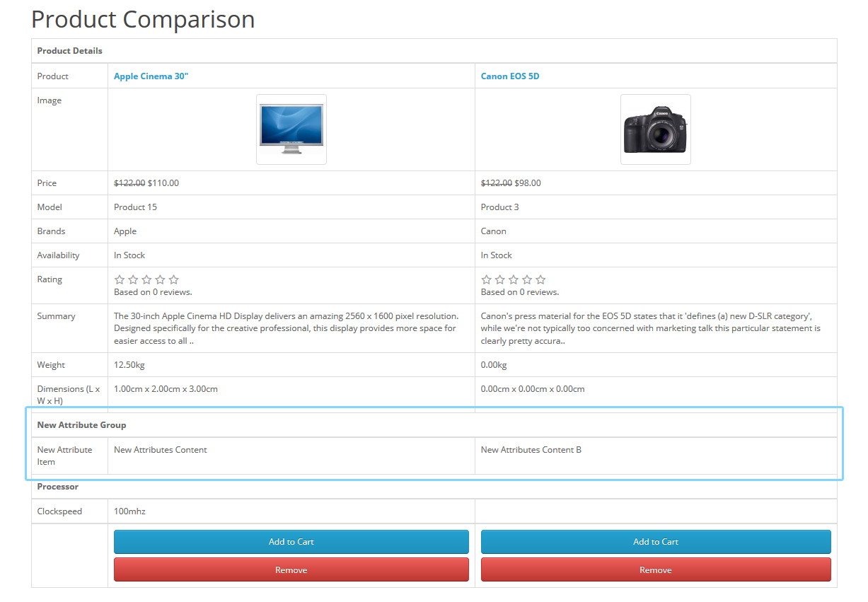Screen dimensions: 868x602
Task: Click the Product Details section header
Action: [x=70, y=51]
